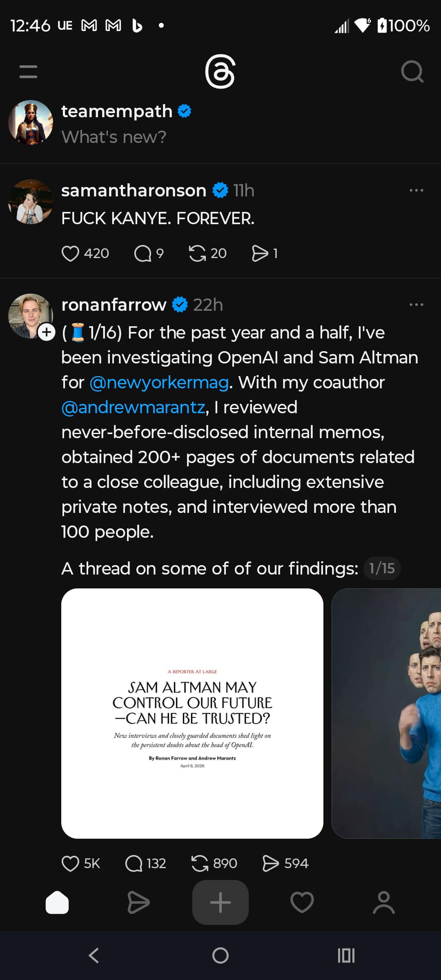The image size is (441, 980).
Task: Open the Sam Altman article headline image
Action: pos(192,713)
